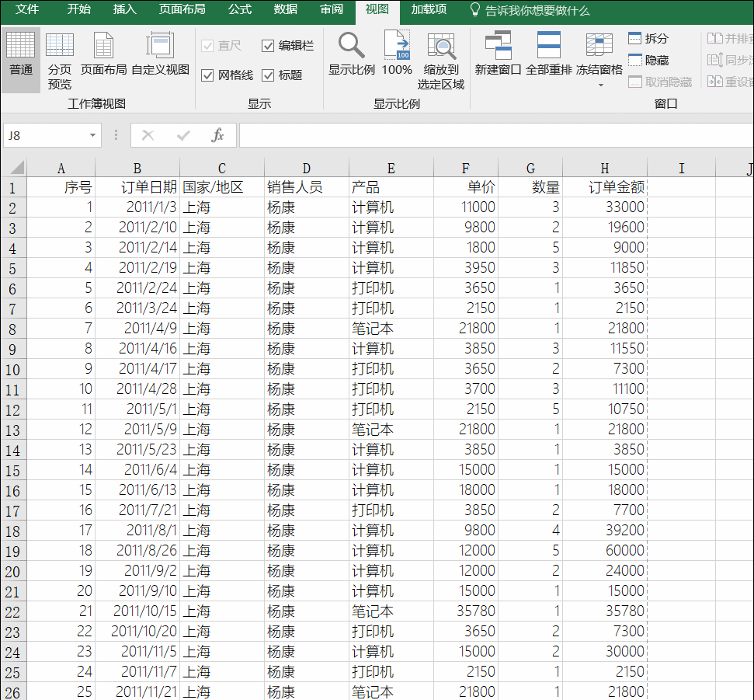754x700 pixels.
Task: Select row 13 header
Action: pyautogui.click(x=13, y=430)
